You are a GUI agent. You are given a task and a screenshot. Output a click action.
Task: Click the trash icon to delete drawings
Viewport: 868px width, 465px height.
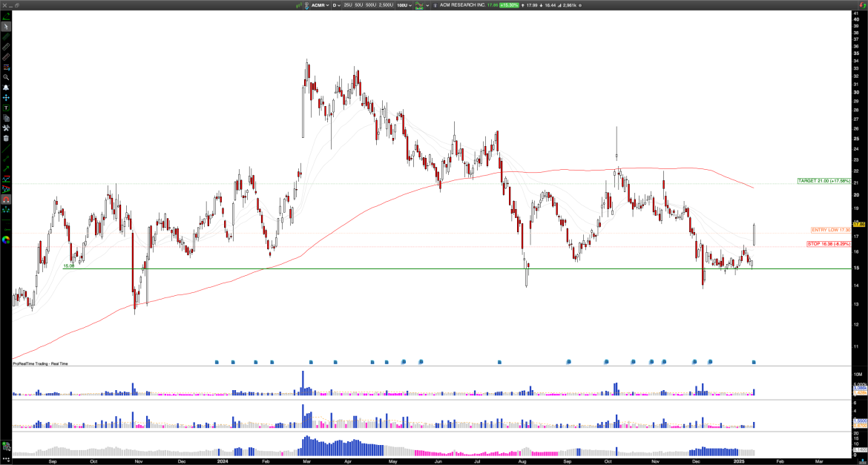click(x=6, y=139)
